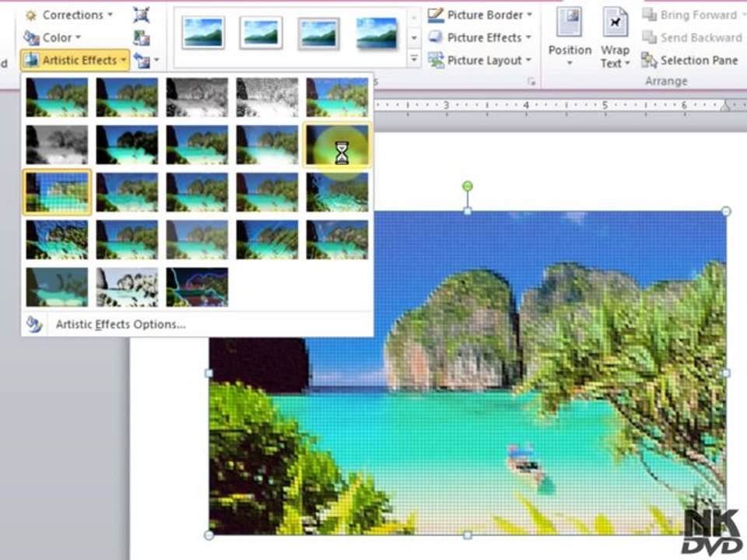The height and width of the screenshot is (560, 747).
Task: Apply the Line Drawing effect thumbnail
Action: (337, 98)
